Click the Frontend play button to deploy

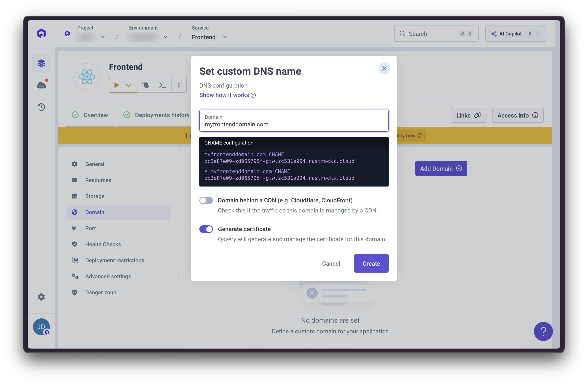[x=117, y=85]
